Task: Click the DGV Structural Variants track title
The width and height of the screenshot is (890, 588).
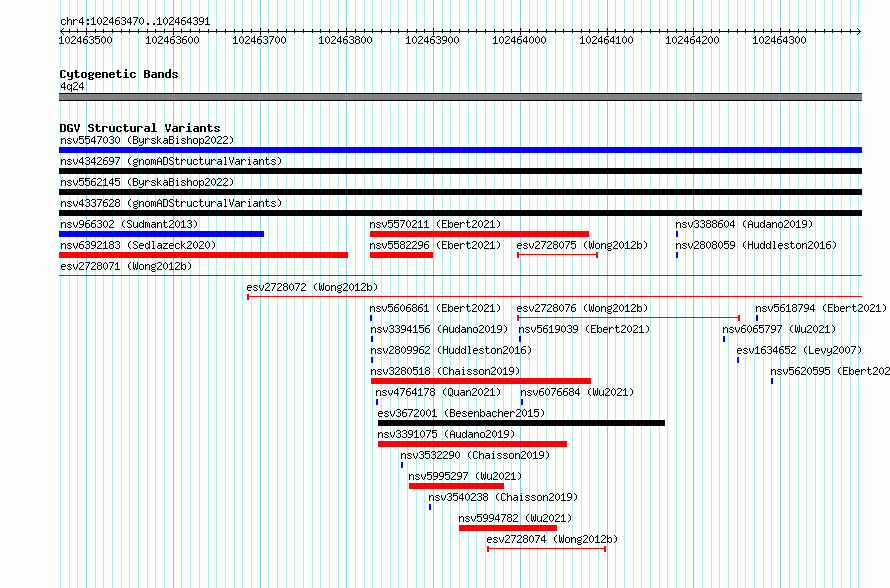Action: click(140, 128)
